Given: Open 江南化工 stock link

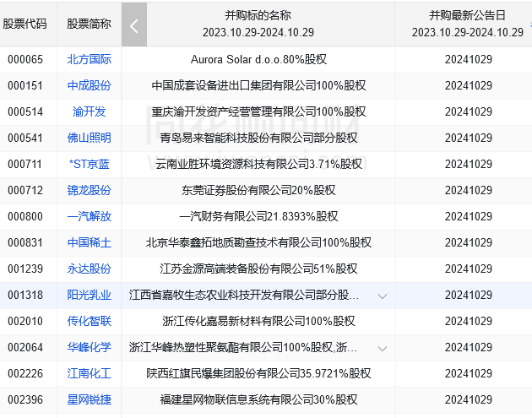Looking at the screenshot, I should (90, 374).
